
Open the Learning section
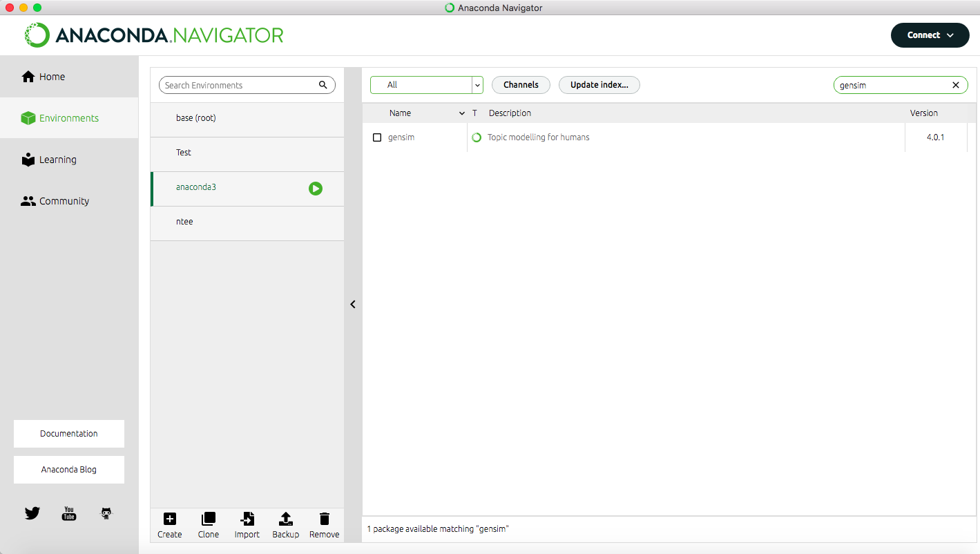(69, 160)
